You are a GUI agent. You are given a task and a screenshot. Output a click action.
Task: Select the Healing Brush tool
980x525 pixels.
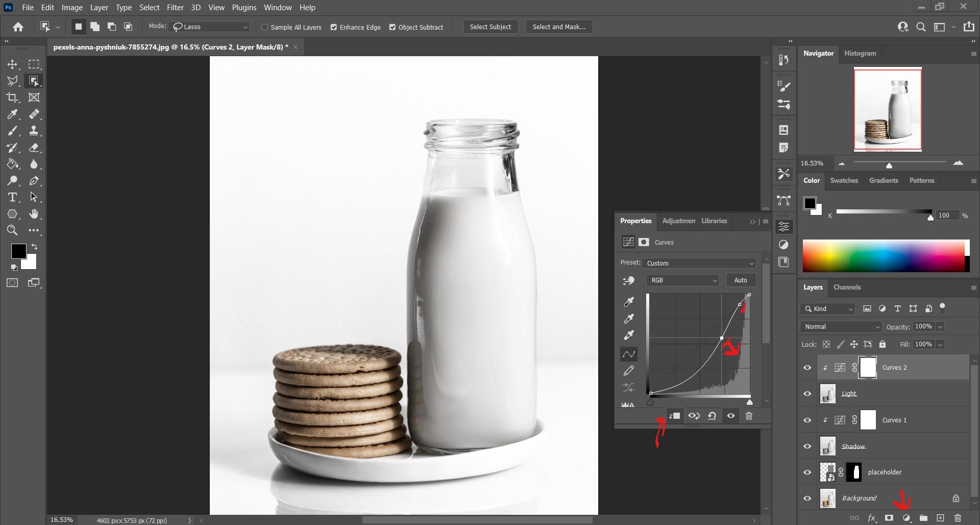(34, 114)
